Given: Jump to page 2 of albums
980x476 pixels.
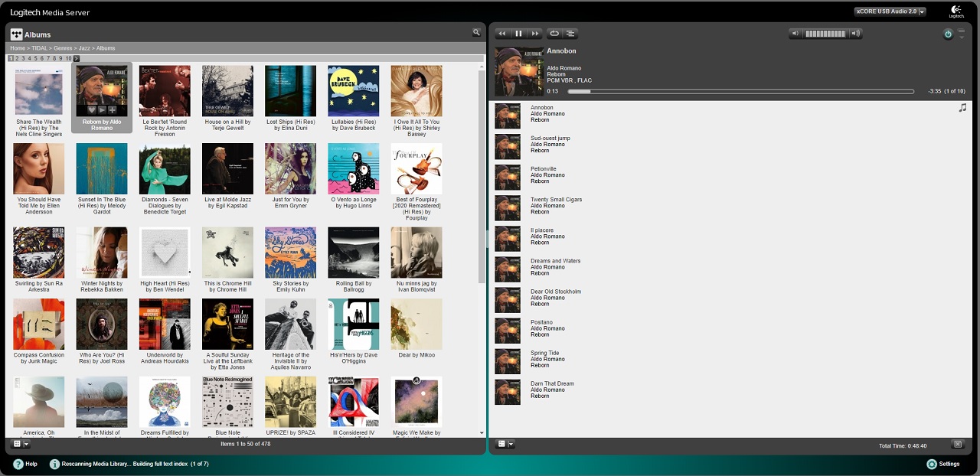Looking at the screenshot, I should (17, 58).
